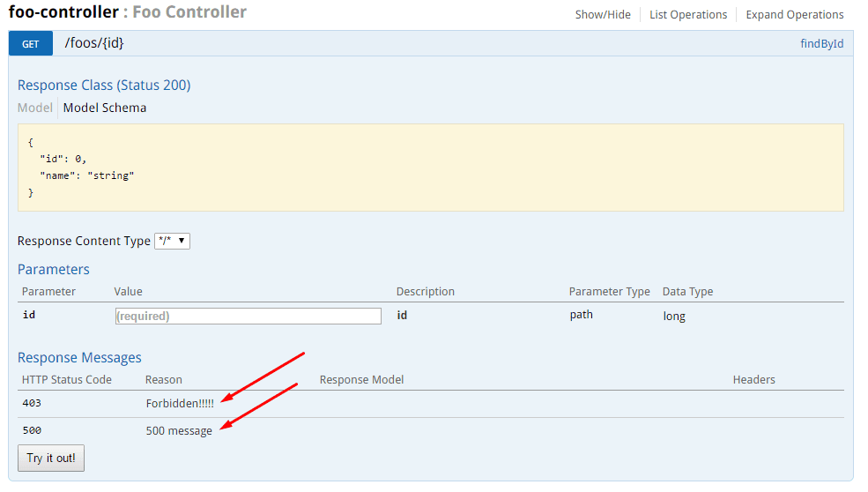Switch to the Model tab

pyautogui.click(x=35, y=108)
